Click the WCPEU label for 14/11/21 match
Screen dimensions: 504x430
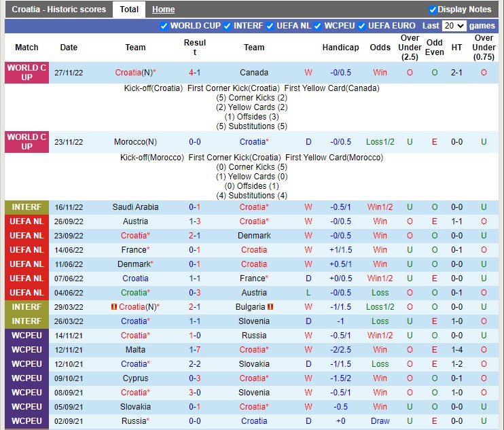(26, 336)
